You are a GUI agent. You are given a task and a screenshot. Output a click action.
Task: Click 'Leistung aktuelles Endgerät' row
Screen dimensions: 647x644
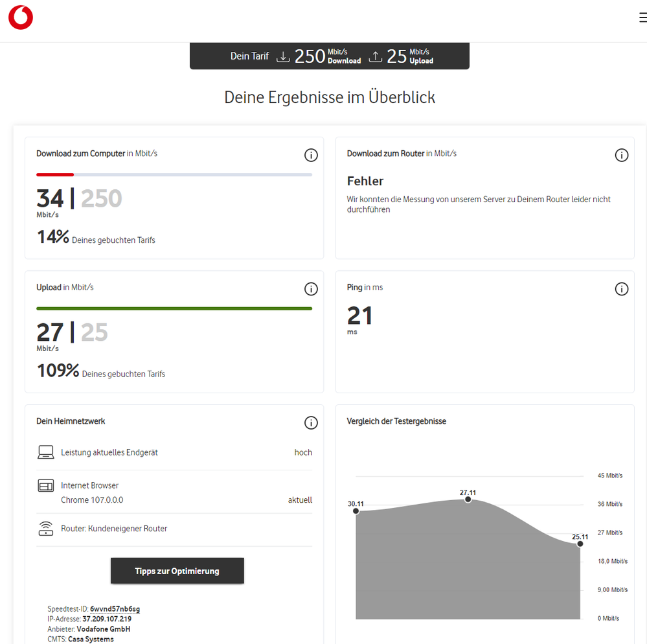coord(174,452)
